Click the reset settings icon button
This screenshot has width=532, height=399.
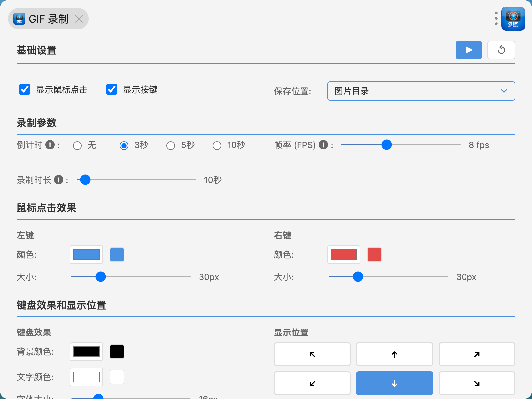[x=501, y=50]
